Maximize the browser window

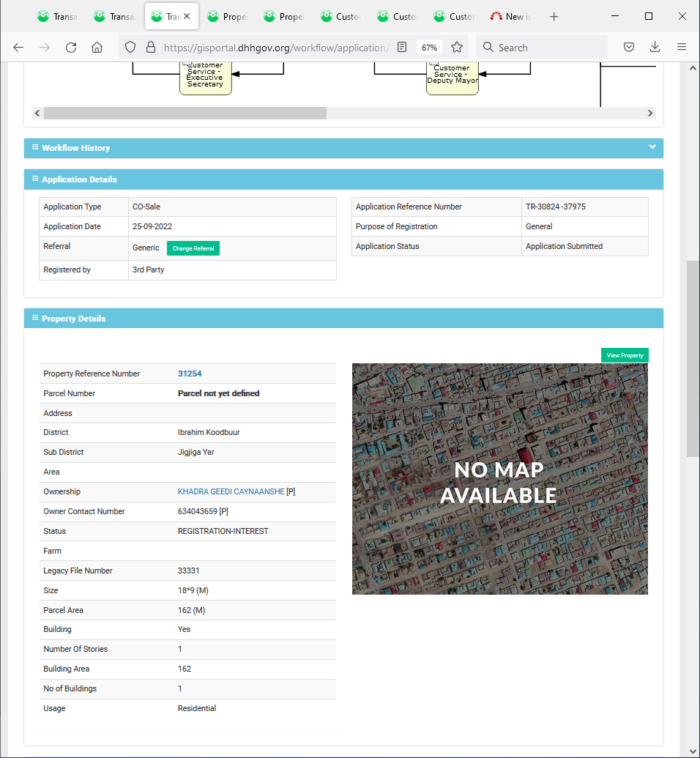tap(649, 16)
